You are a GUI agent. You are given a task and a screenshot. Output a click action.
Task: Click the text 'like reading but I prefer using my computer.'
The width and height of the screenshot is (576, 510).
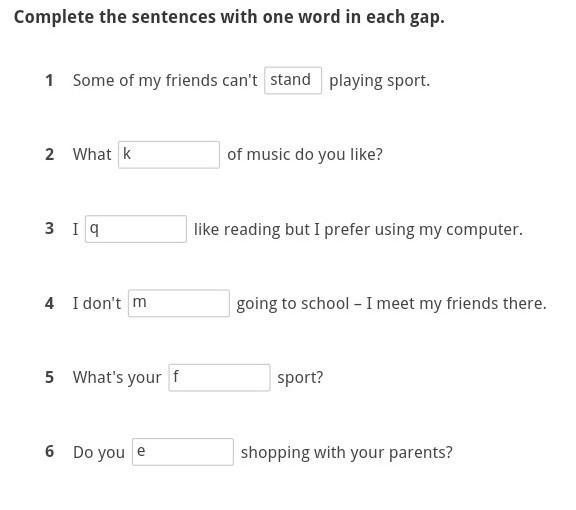click(x=358, y=230)
